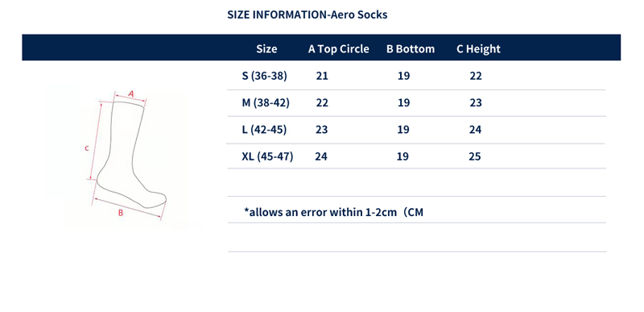The height and width of the screenshot is (312, 644).
Task: Click the C Height column header
Action: pyautogui.click(x=478, y=49)
